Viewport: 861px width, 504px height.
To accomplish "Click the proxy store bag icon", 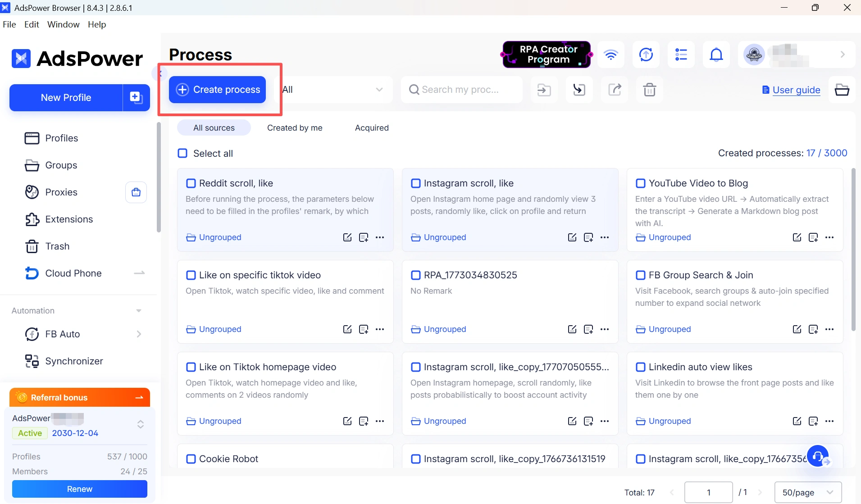I will [x=136, y=192].
